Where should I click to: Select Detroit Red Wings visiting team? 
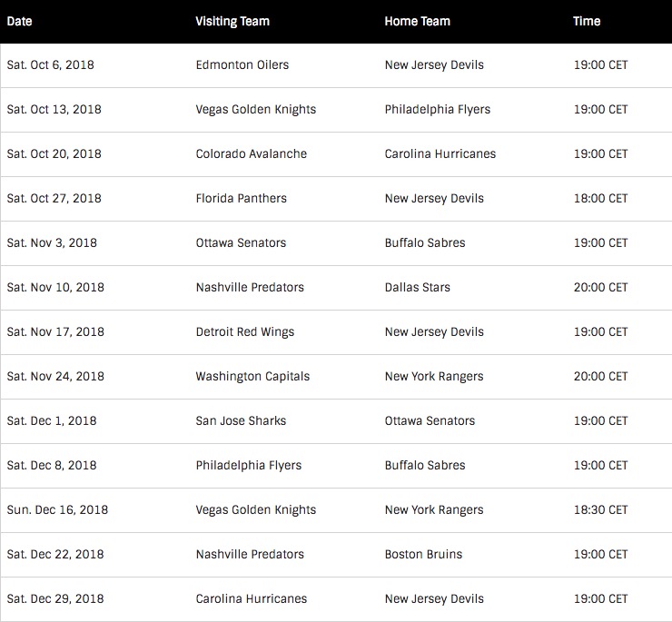coord(244,331)
